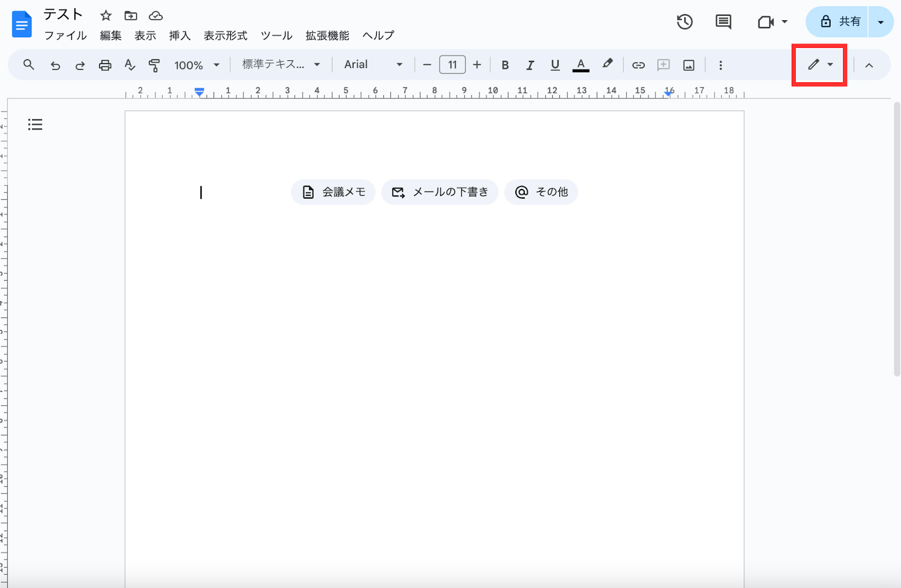Open the more options three-dot menu
The image size is (901, 588).
(x=720, y=65)
